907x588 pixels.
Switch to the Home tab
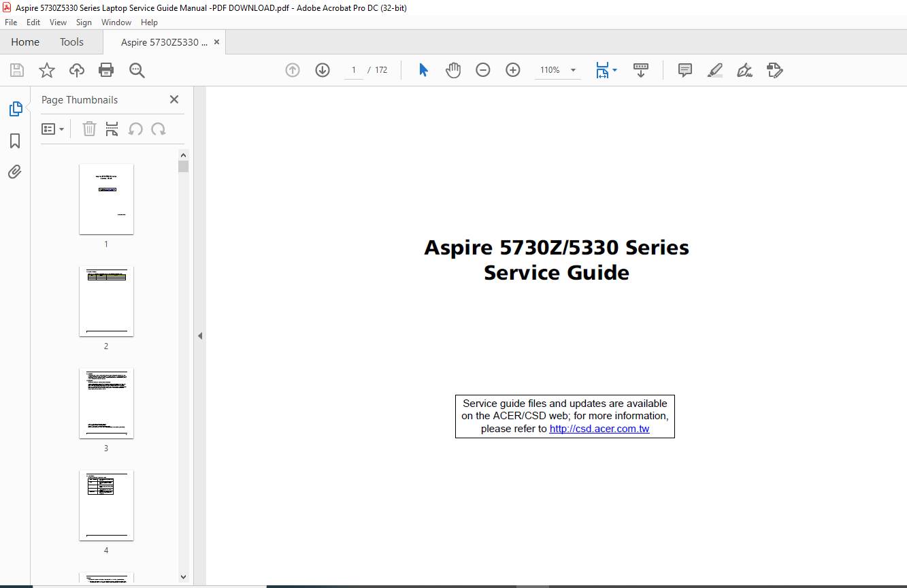pos(25,42)
